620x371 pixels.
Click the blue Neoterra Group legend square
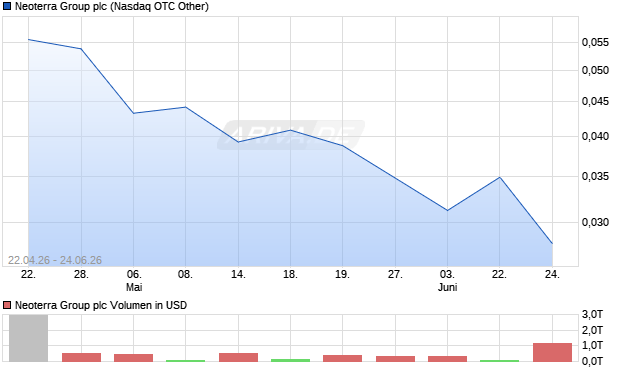click(x=7, y=6)
